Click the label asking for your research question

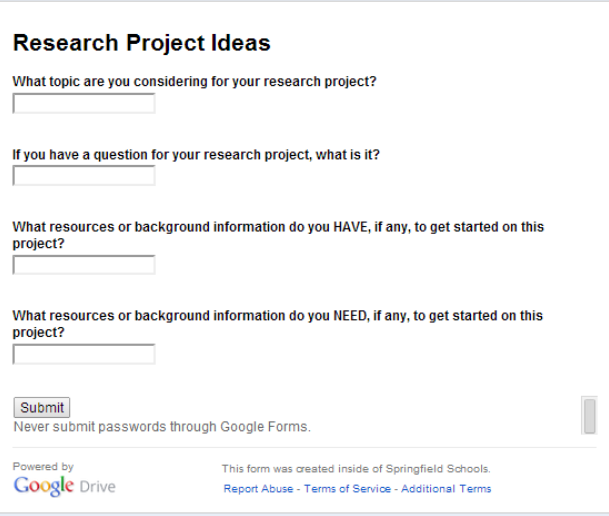point(196,155)
